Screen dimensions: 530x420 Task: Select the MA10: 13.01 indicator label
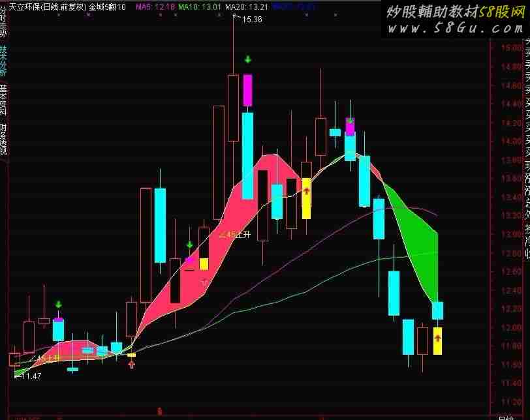[200, 7]
